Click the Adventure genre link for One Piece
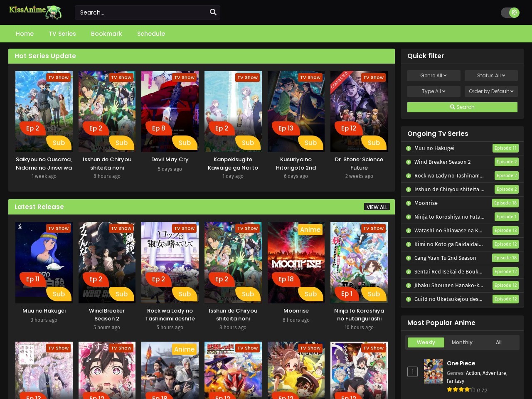This screenshot has height=399, width=532. [494, 373]
